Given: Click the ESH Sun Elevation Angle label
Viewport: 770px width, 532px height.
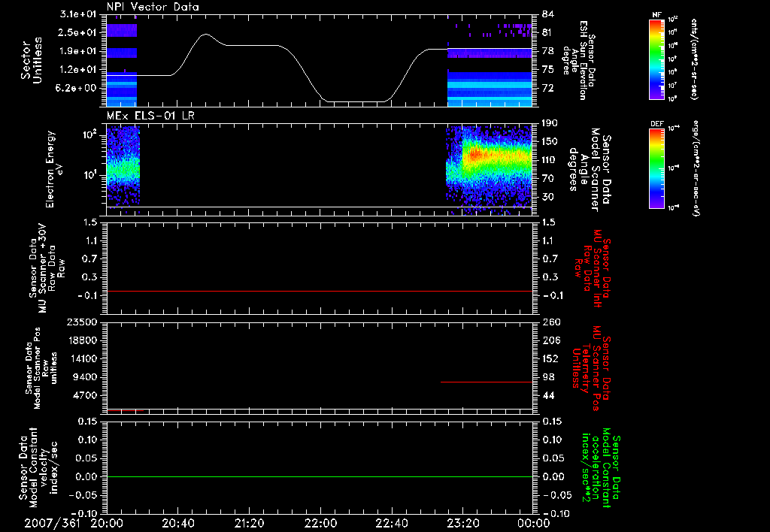Looking at the screenshot, I should [578, 60].
